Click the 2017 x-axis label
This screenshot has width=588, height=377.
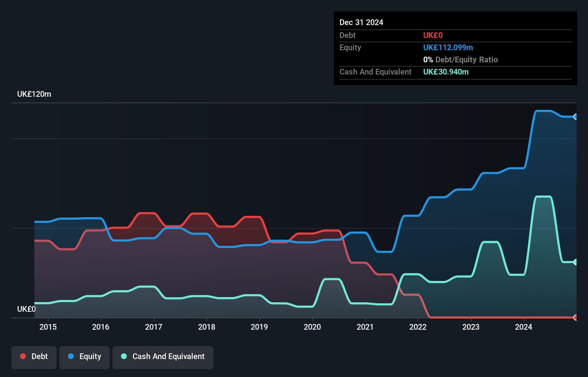click(x=154, y=327)
